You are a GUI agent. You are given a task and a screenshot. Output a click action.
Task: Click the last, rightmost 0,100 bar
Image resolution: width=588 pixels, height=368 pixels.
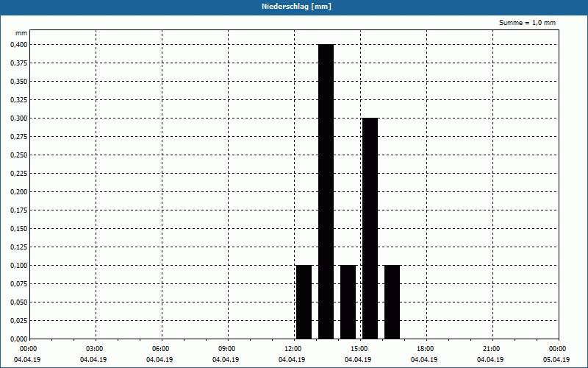392,302
